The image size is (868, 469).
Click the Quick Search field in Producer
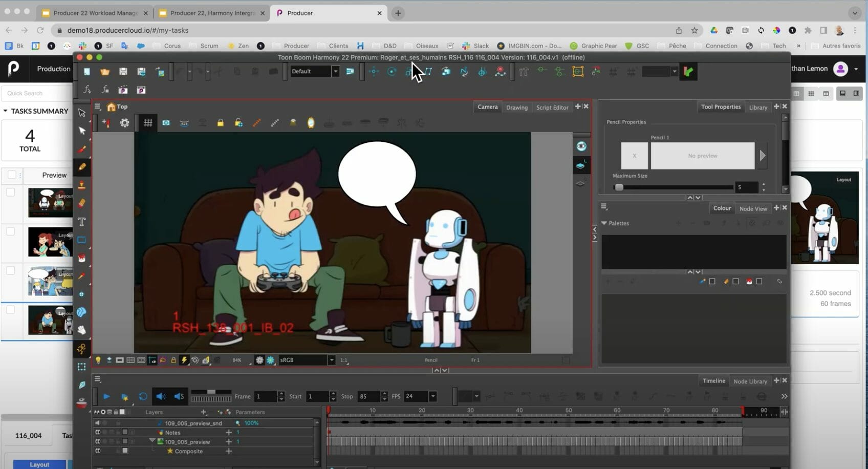[x=37, y=93]
